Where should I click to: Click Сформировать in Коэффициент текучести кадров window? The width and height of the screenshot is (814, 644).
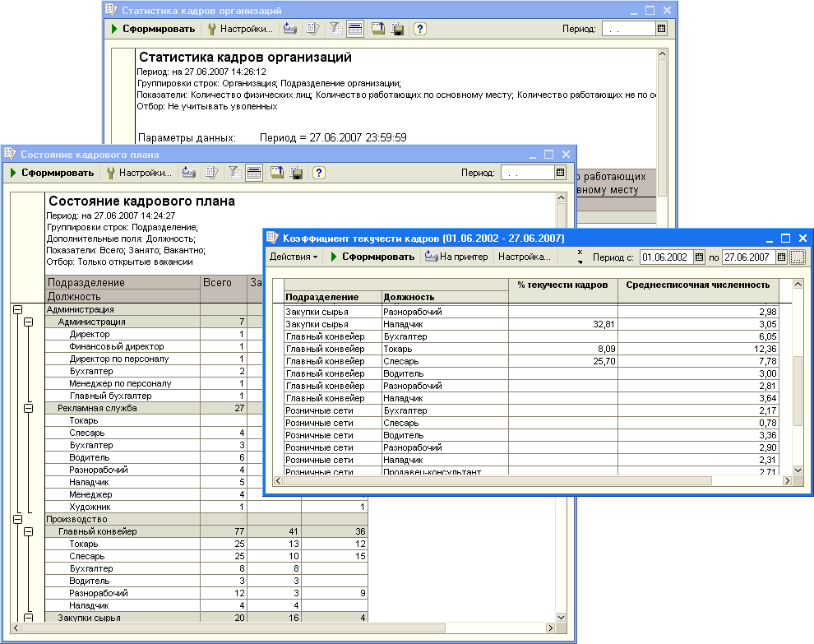(x=372, y=257)
